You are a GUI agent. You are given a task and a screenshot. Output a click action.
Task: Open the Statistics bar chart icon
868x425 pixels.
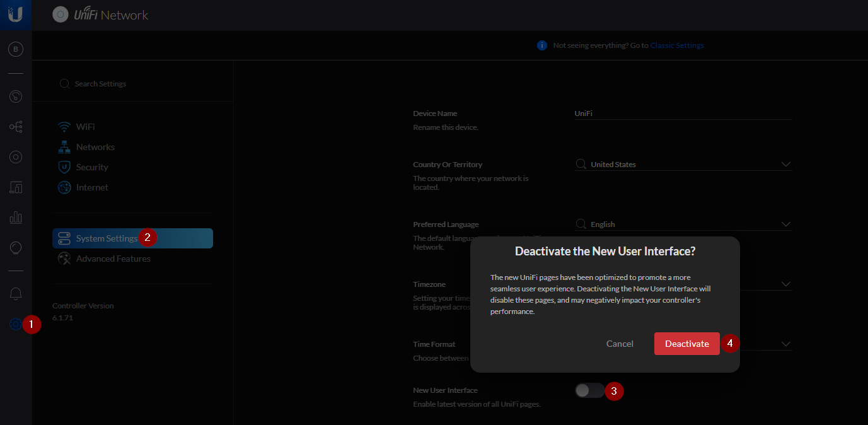pyautogui.click(x=16, y=218)
